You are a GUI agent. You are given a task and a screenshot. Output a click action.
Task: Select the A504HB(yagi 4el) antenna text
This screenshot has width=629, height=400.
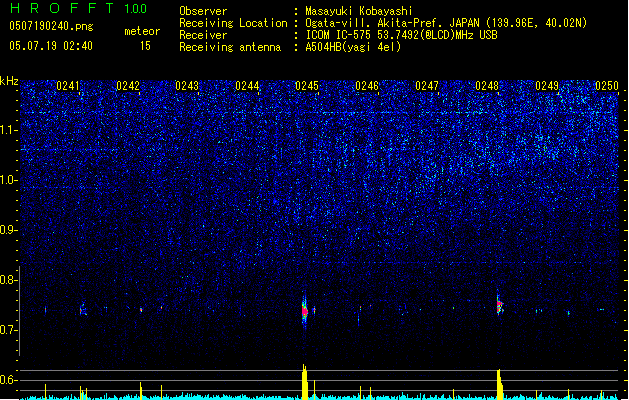click(x=353, y=47)
